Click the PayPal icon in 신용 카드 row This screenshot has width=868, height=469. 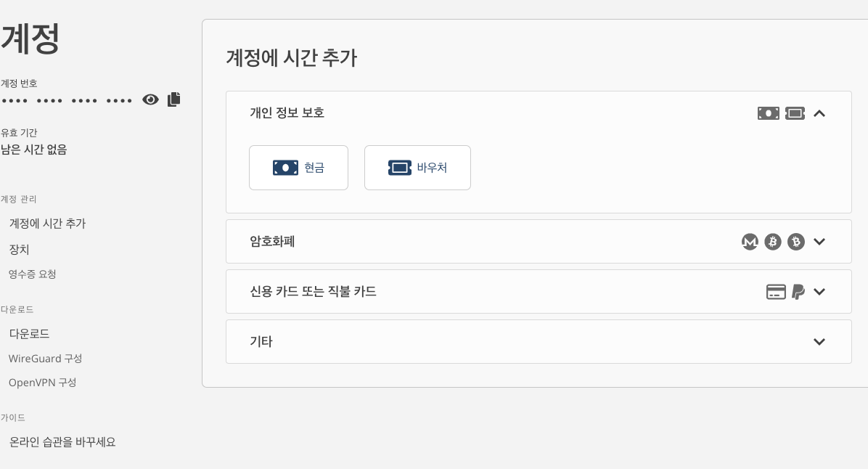tap(798, 292)
